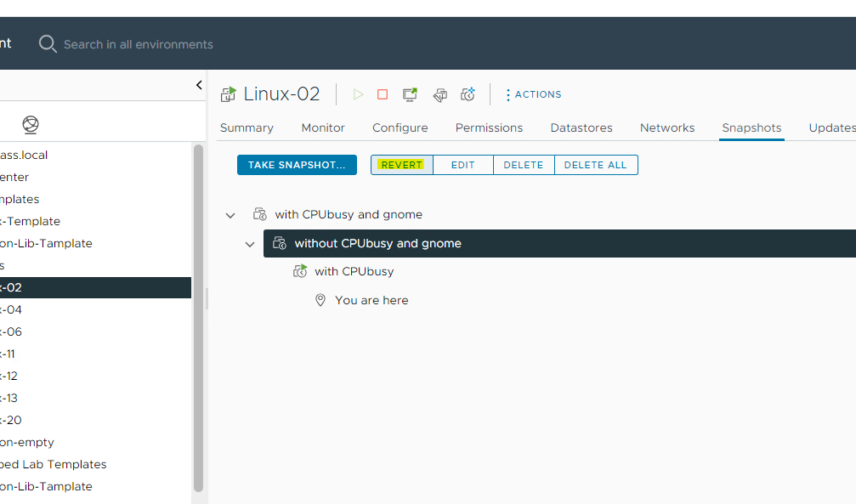
Task: Go to the Datastores tab
Action: pos(581,127)
